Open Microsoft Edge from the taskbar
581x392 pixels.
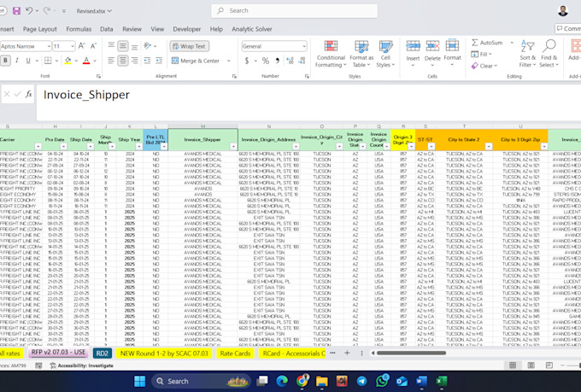pyautogui.click(x=282, y=381)
